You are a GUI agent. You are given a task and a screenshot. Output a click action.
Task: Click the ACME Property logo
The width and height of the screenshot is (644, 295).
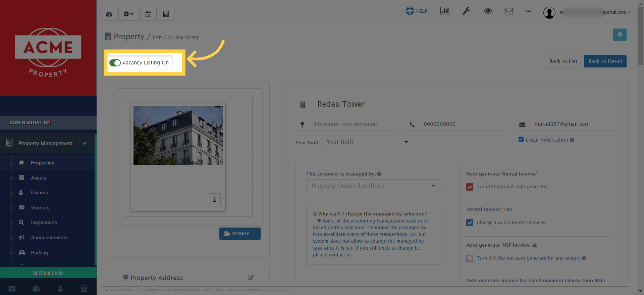(48, 52)
